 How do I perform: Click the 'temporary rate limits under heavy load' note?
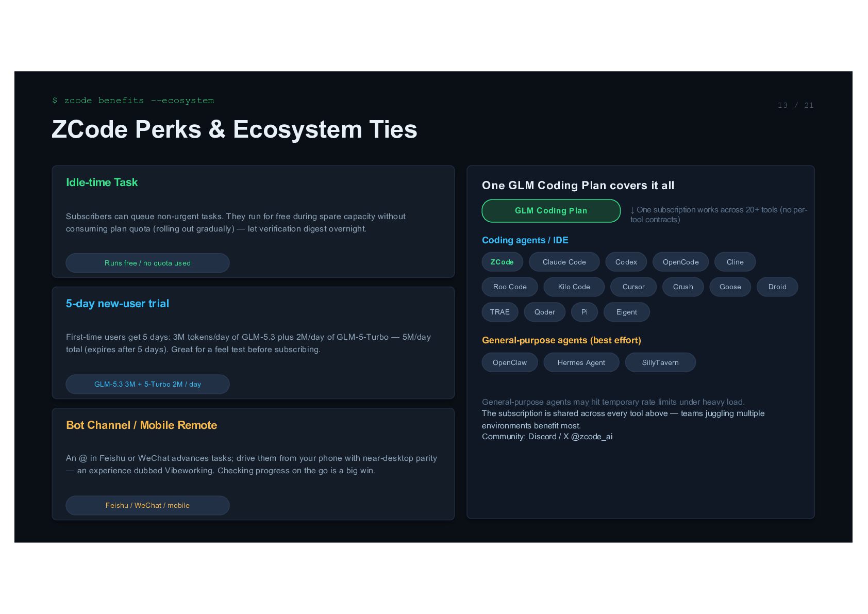click(613, 402)
